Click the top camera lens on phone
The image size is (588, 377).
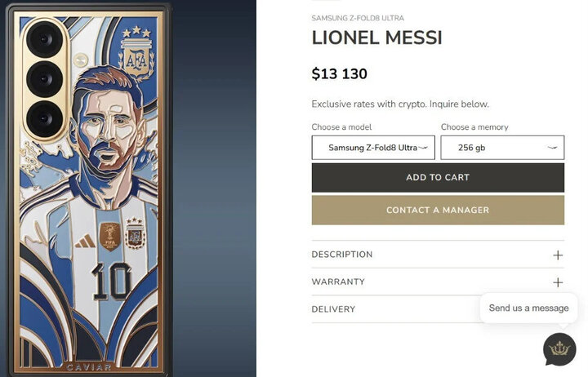(x=45, y=40)
